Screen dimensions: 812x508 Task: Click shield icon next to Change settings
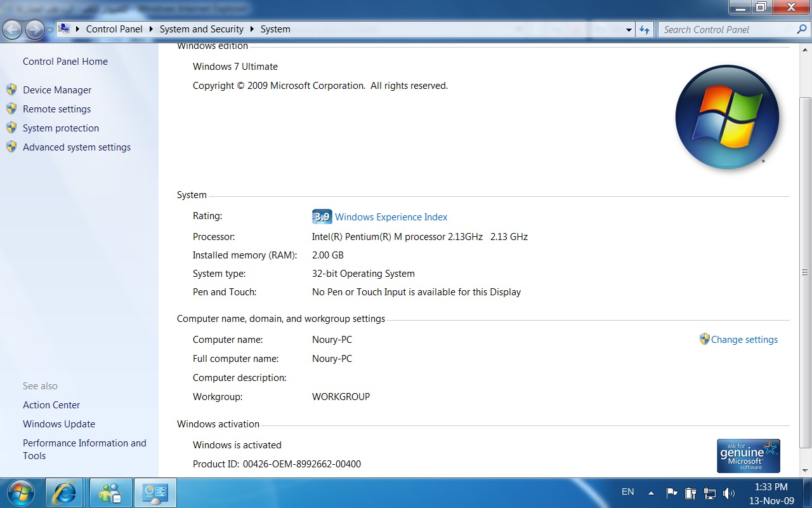tap(704, 339)
